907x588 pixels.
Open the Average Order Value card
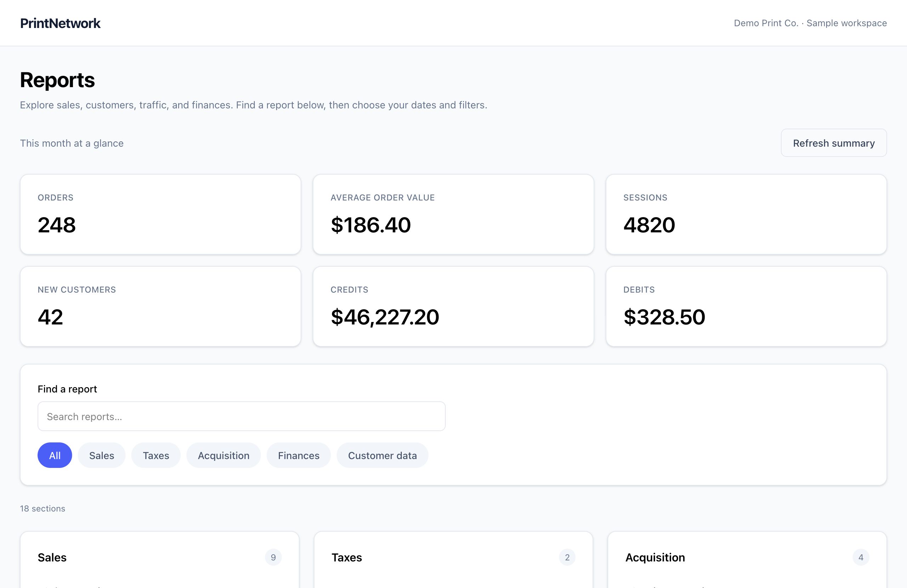tap(453, 214)
